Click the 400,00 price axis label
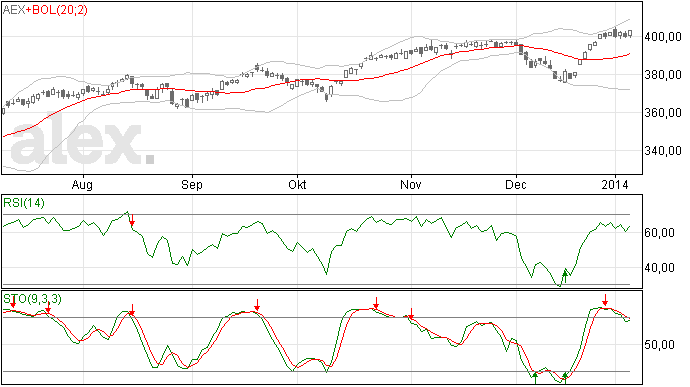The image size is (690, 387). point(663,37)
